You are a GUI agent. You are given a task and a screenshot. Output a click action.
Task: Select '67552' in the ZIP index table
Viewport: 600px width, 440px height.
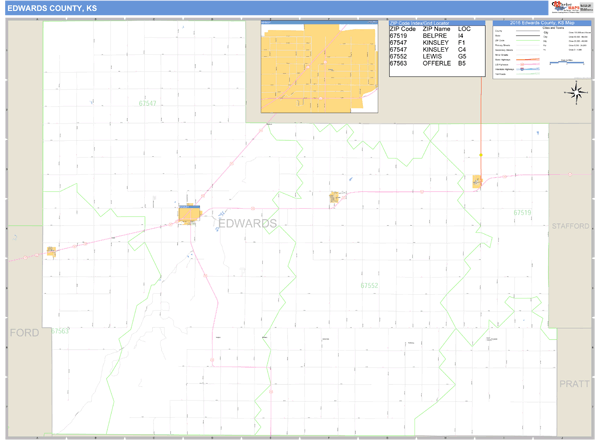pyautogui.click(x=398, y=56)
